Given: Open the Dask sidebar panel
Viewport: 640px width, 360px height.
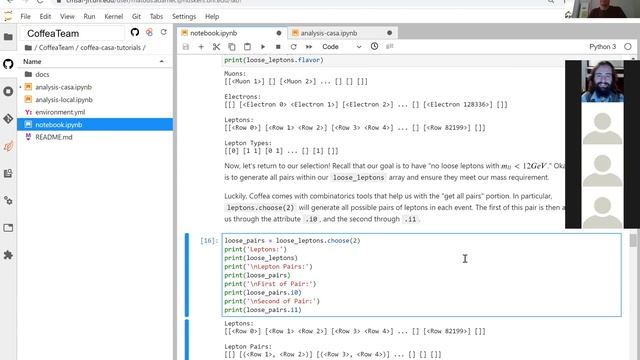Looking at the screenshot, I should click(x=8, y=146).
